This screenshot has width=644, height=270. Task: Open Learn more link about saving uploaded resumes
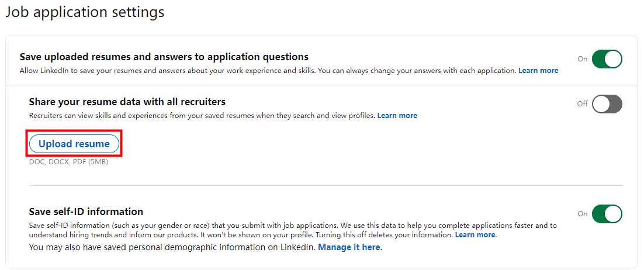(x=538, y=70)
